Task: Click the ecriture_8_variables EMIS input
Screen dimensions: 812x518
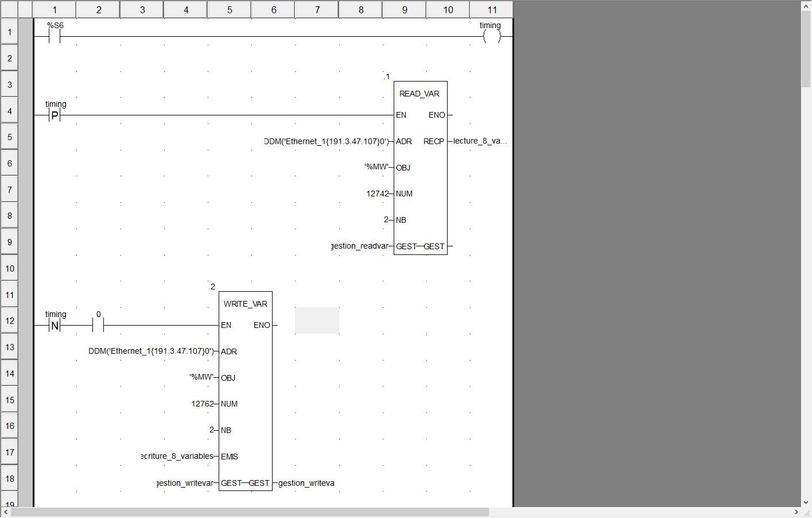Action: [177, 457]
